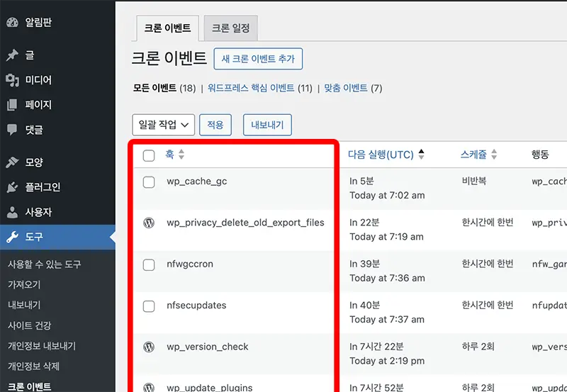Open 사이트 건강 submenu item
567x392 pixels.
[x=30, y=326]
